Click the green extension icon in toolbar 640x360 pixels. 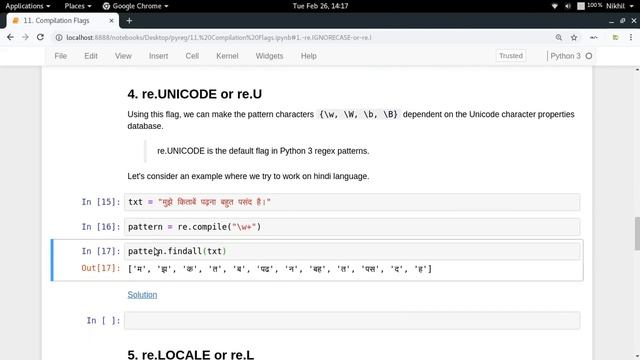[x=615, y=38]
